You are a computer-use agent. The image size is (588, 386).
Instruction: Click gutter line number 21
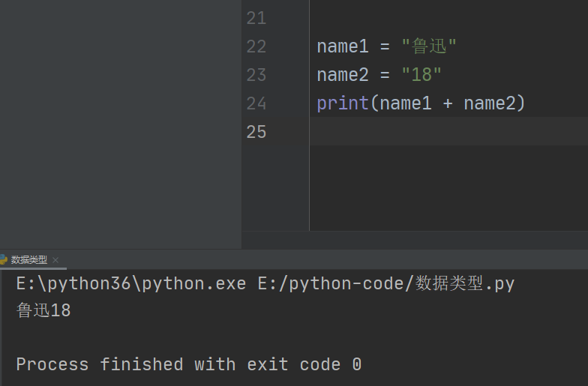[x=256, y=18]
